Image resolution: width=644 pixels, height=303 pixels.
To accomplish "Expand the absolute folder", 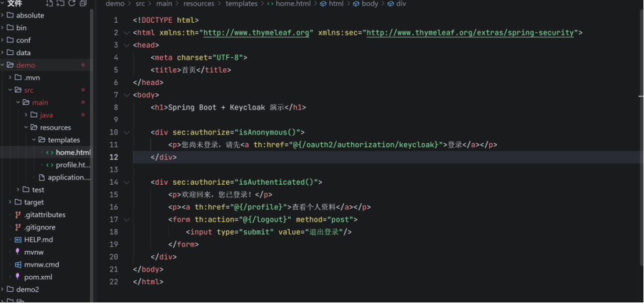I will pyautogui.click(x=2, y=15).
